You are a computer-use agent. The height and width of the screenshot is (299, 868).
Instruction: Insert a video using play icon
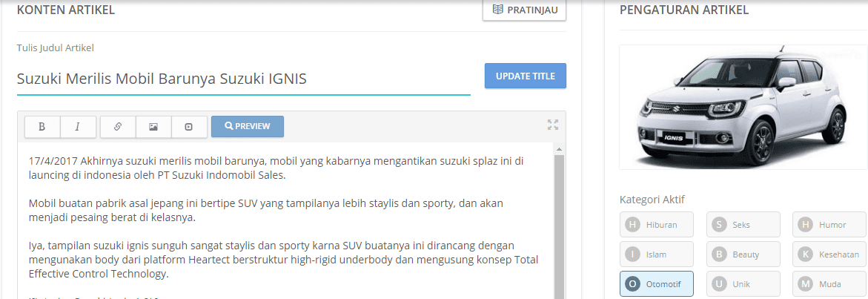click(189, 127)
